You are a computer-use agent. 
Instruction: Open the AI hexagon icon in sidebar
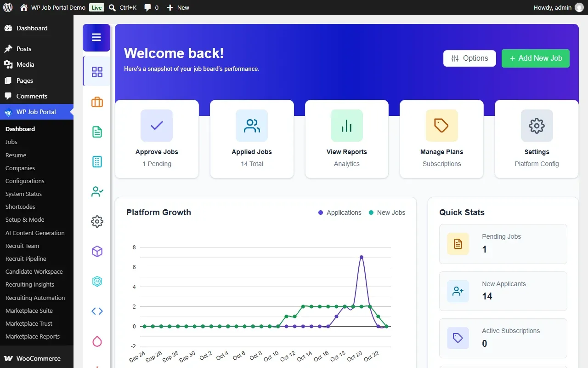97,281
